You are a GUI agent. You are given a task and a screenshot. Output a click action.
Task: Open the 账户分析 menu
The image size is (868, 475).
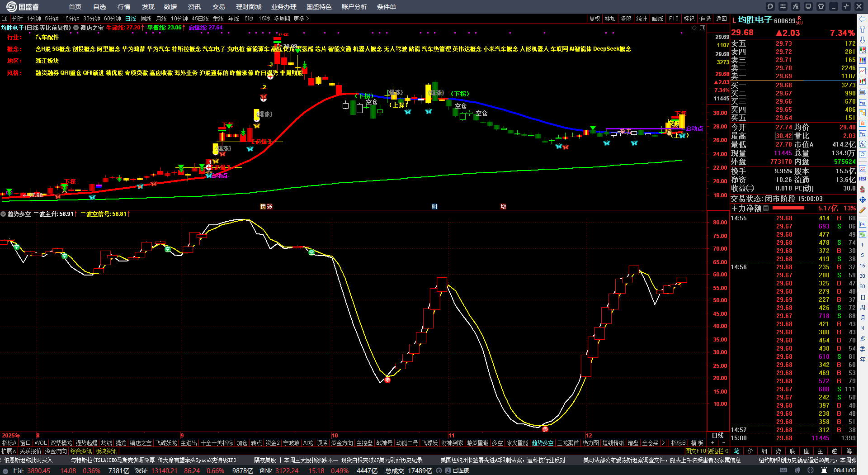[354, 7]
